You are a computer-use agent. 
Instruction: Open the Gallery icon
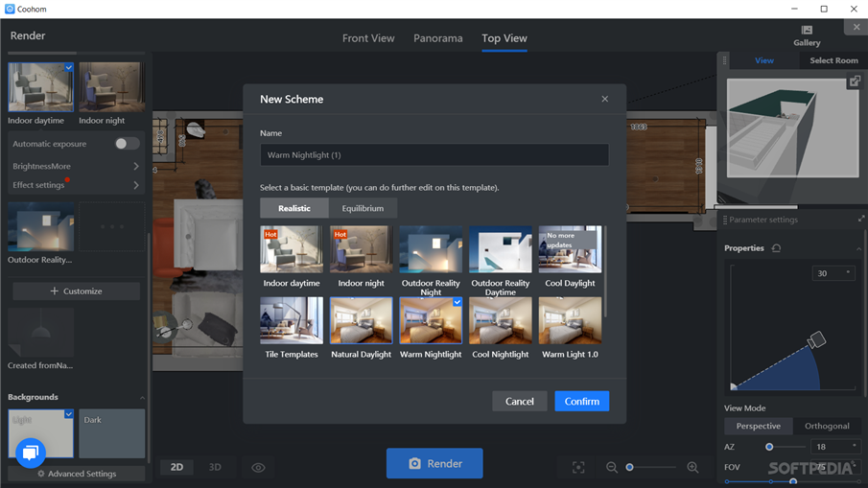[807, 35]
